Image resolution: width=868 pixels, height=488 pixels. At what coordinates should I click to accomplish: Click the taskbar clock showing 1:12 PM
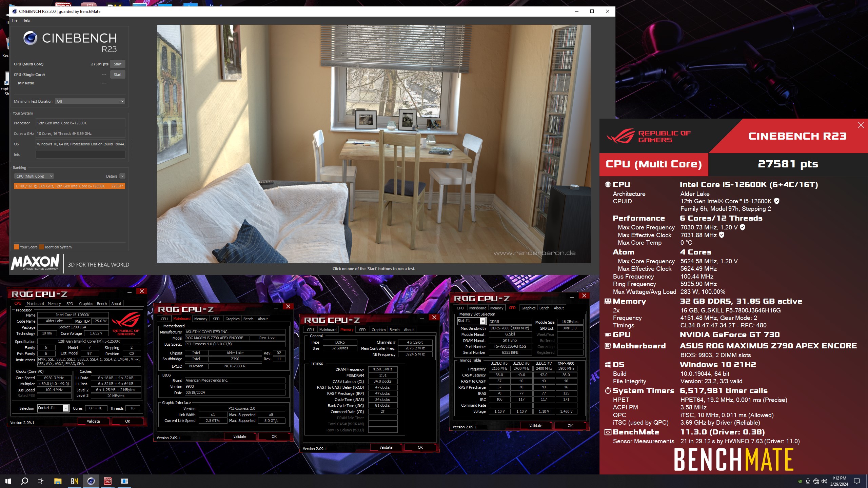coord(839,481)
